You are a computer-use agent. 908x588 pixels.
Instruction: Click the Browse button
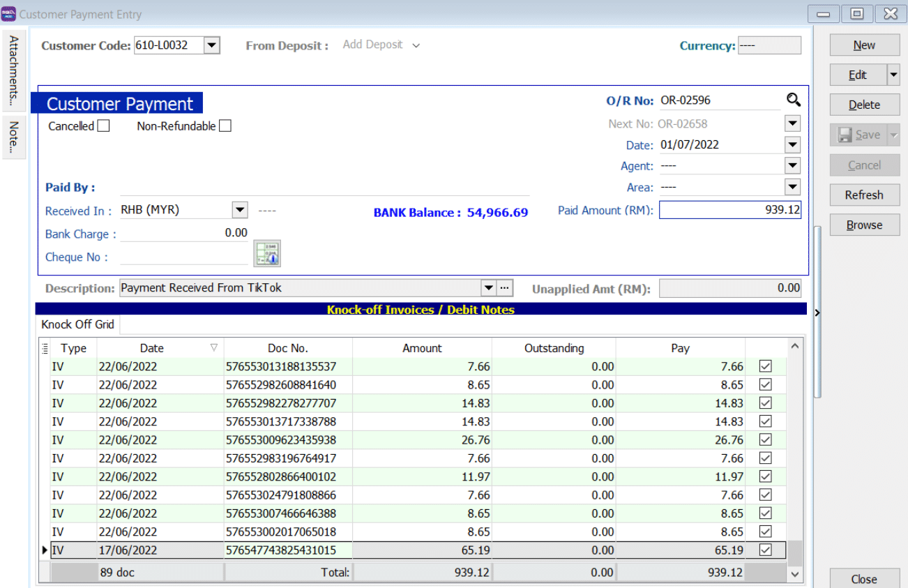pyautogui.click(x=864, y=225)
